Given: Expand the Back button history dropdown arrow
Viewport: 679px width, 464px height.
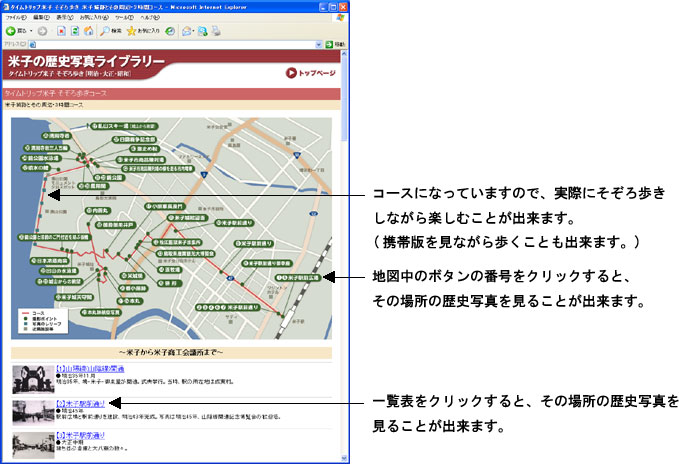Looking at the screenshot, I should pyautogui.click(x=32, y=31).
